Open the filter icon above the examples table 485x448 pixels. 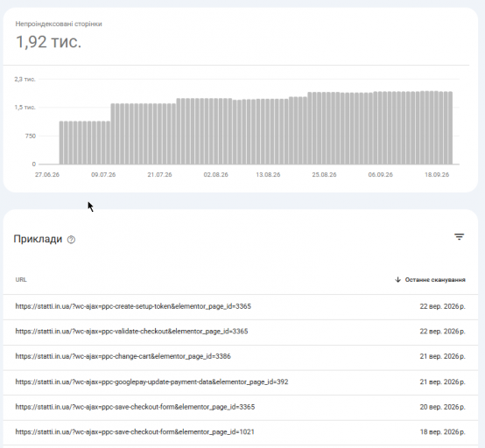459,237
